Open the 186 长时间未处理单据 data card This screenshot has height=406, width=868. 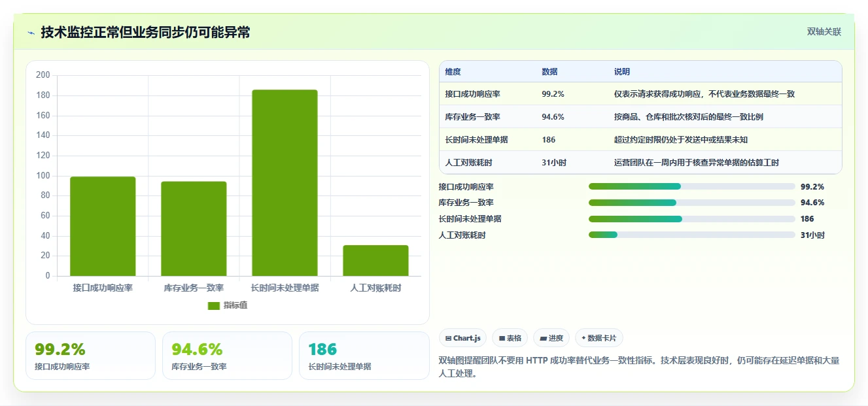364,356
